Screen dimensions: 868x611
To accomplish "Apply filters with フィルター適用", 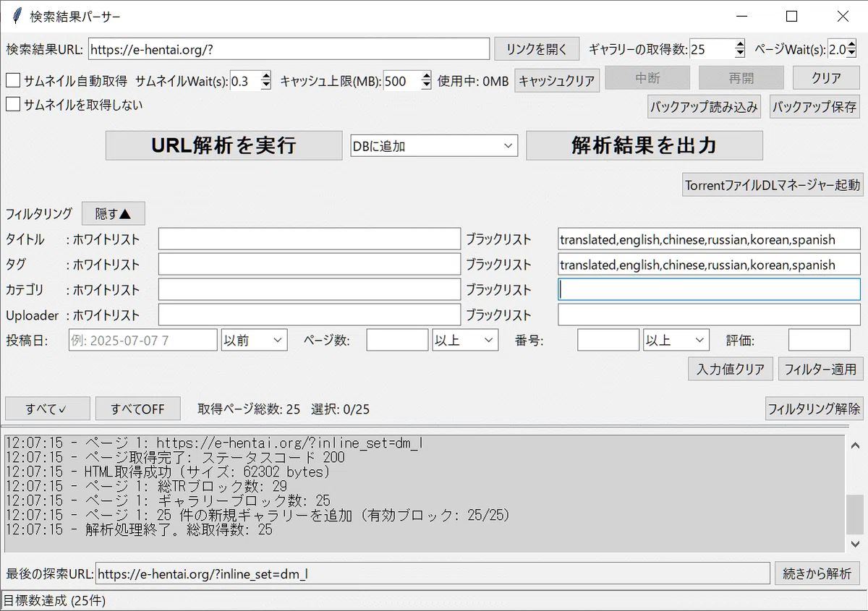I will tap(820, 369).
